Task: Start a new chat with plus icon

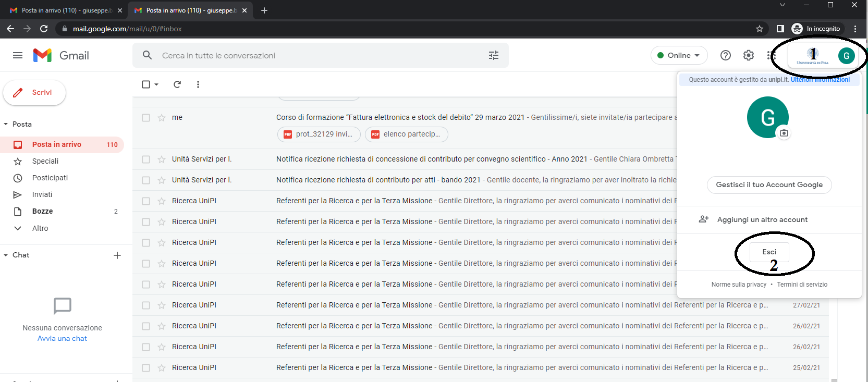Action: pyautogui.click(x=117, y=255)
